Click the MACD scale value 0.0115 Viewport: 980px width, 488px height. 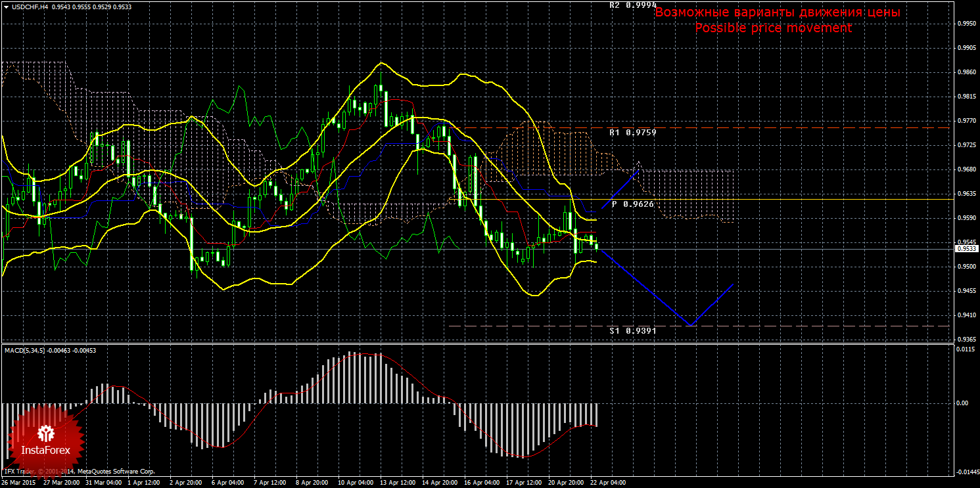(x=966, y=349)
